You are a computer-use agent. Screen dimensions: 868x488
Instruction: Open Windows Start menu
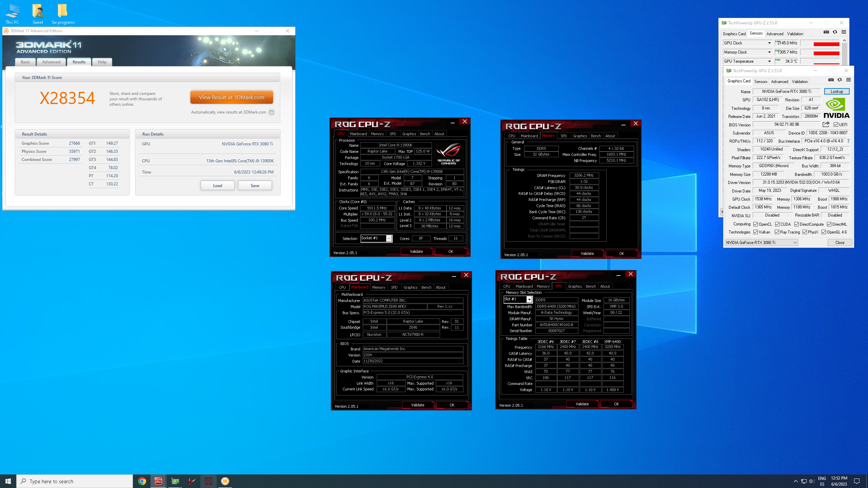click(8, 481)
